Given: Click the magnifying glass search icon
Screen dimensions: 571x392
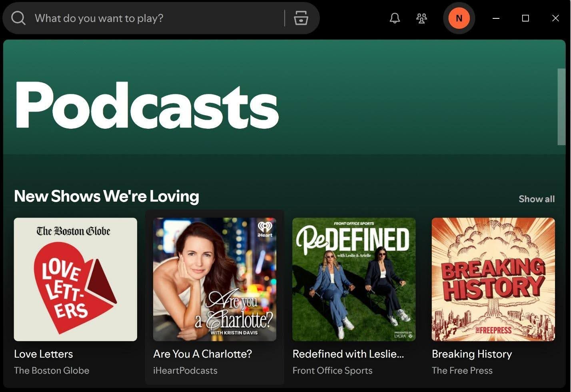Looking at the screenshot, I should click(x=18, y=18).
